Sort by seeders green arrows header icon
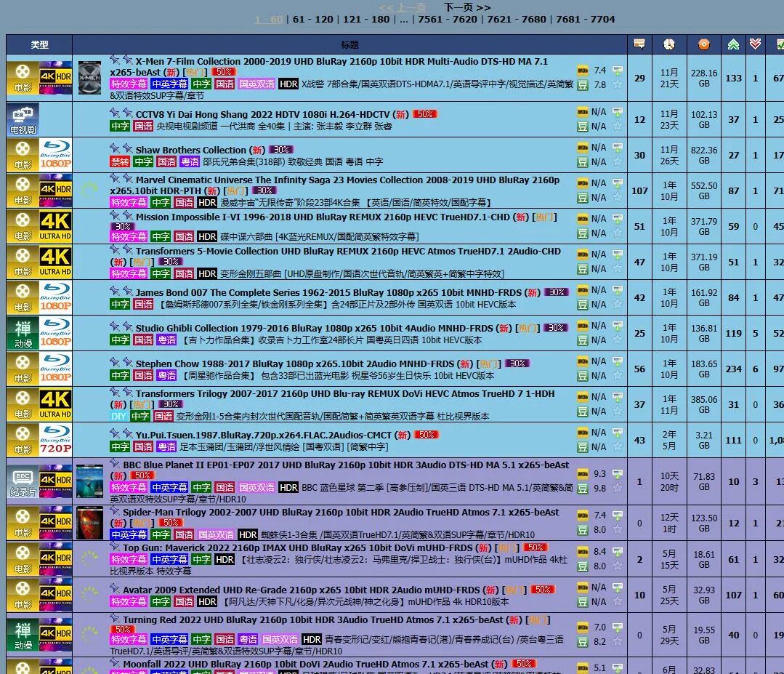 pos(733,44)
